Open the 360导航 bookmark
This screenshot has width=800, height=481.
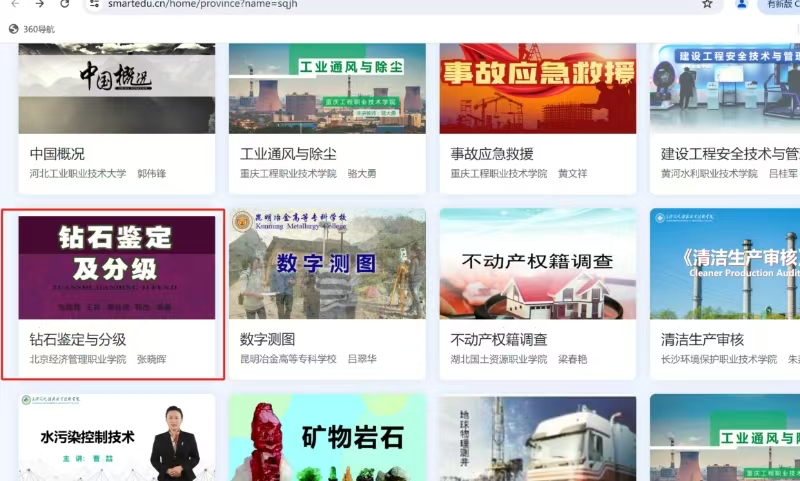pos(32,29)
